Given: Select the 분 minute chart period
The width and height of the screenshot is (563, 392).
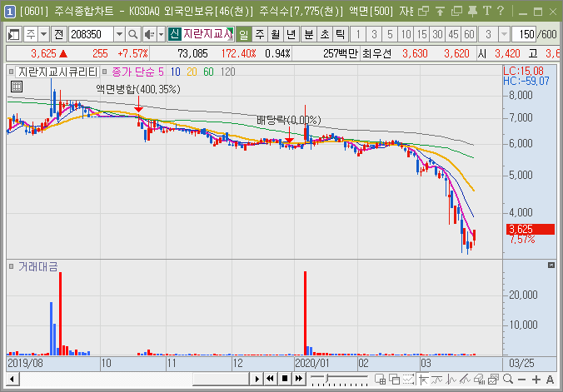Looking at the screenshot, I should [308, 34].
